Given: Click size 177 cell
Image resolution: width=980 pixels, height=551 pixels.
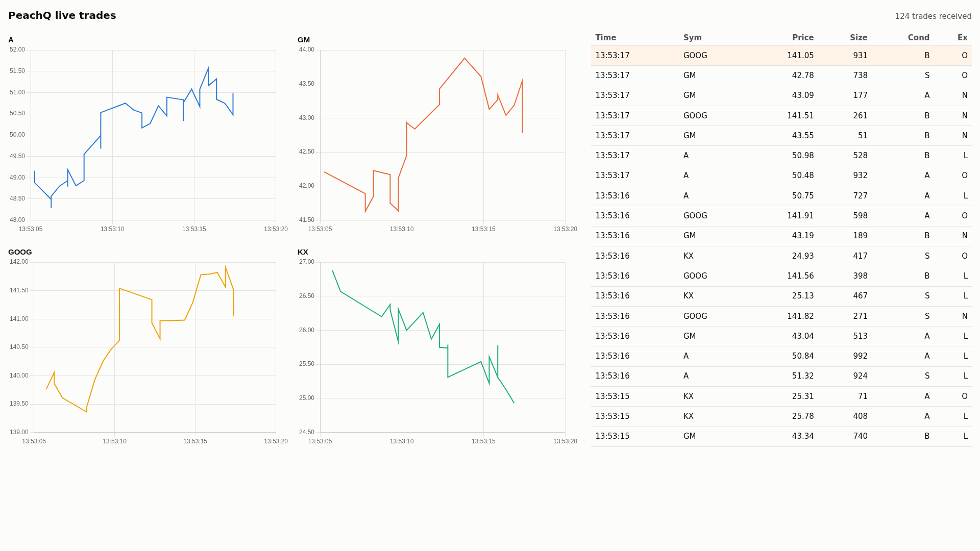Looking at the screenshot, I should pos(860,95).
